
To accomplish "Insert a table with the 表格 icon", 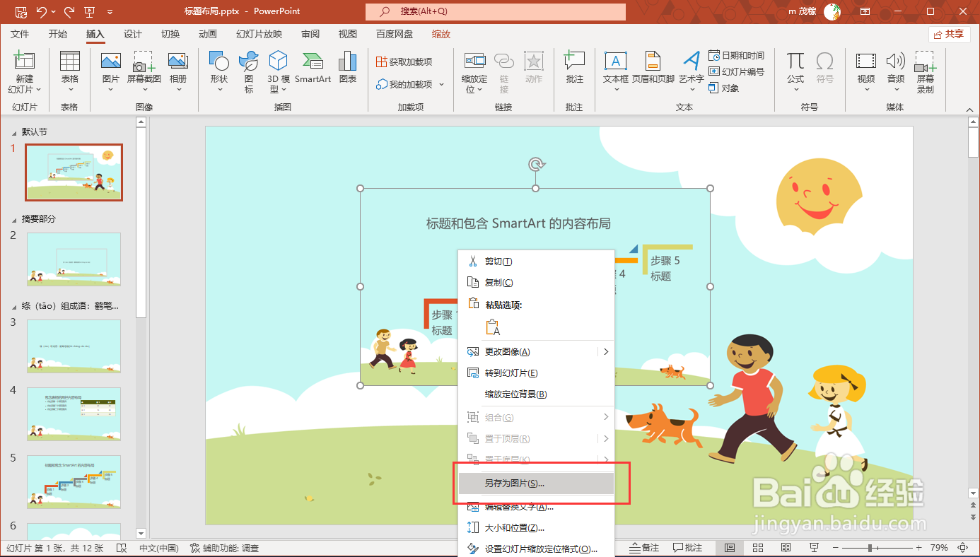I will point(69,61).
